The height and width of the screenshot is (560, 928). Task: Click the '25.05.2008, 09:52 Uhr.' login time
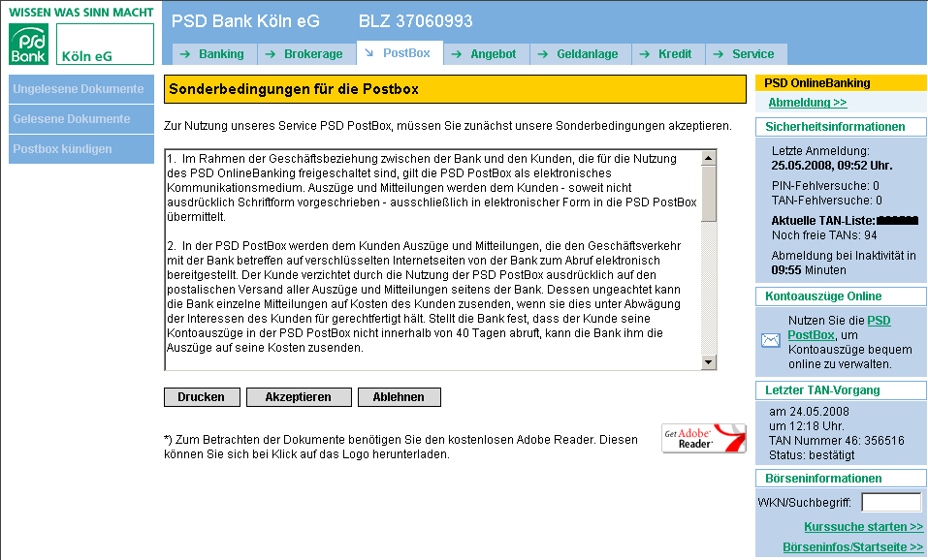(832, 166)
